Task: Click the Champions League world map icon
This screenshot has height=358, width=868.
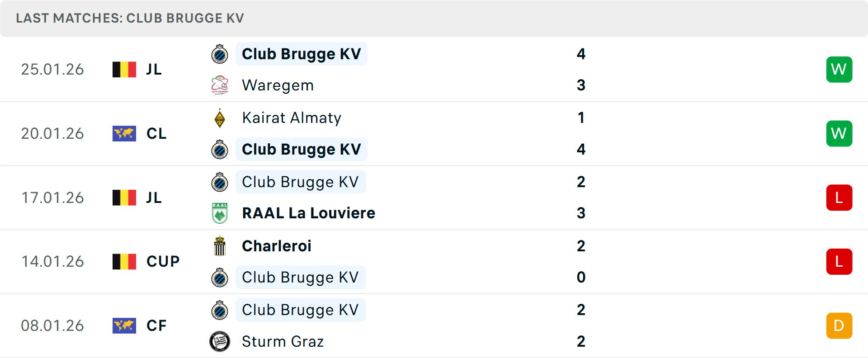Action: coord(124,133)
